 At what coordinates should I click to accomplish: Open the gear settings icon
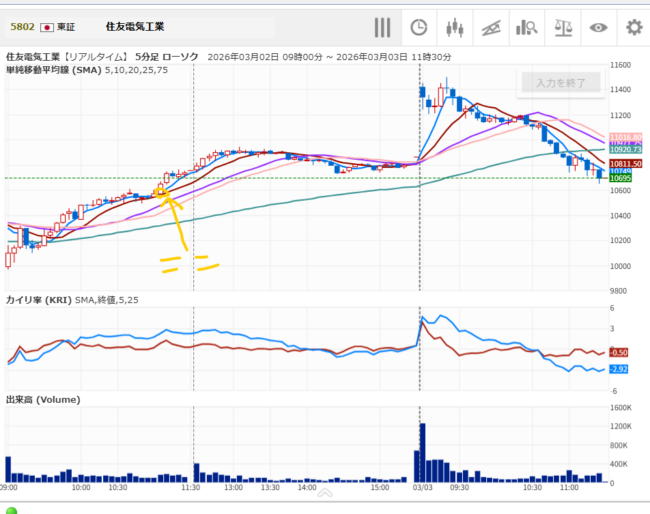[633, 27]
